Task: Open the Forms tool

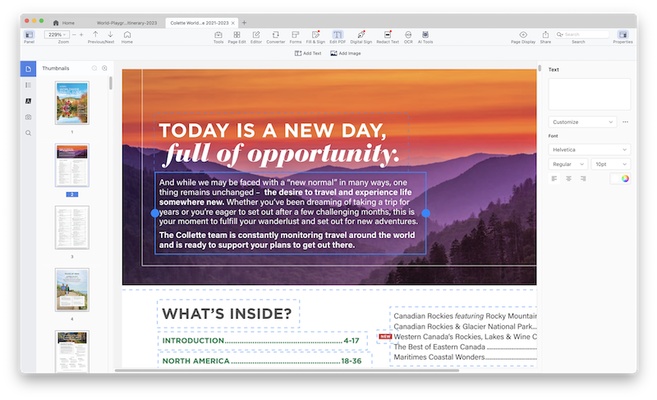Action: (x=295, y=37)
